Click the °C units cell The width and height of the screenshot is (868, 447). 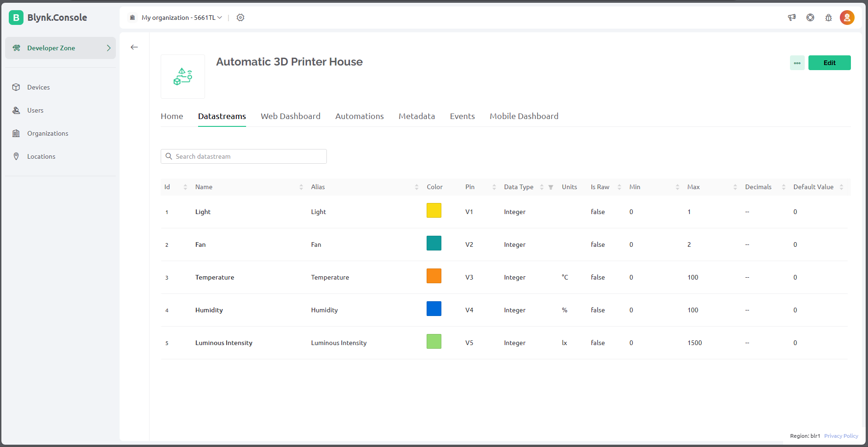tap(565, 277)
